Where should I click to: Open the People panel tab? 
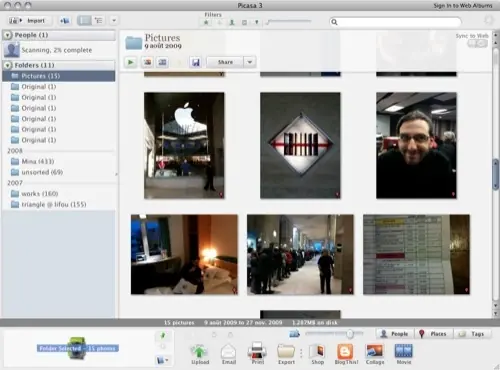pos(395,334)
